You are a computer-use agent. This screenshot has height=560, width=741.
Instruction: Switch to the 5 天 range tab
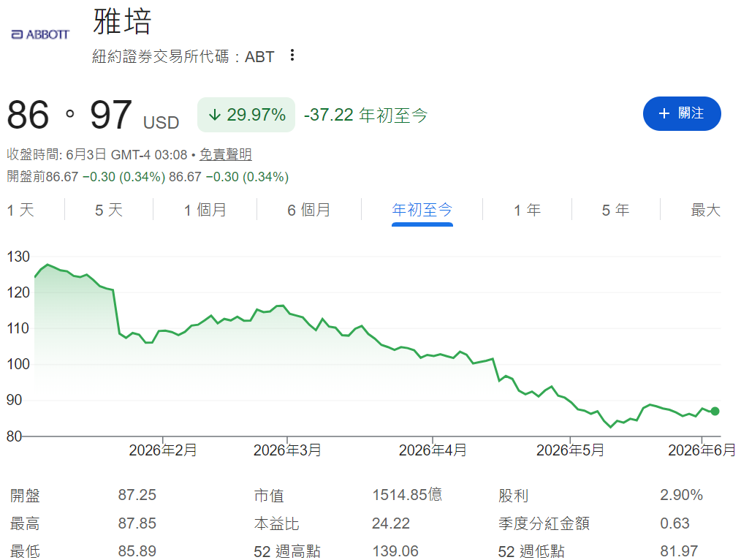click(109, 210)
